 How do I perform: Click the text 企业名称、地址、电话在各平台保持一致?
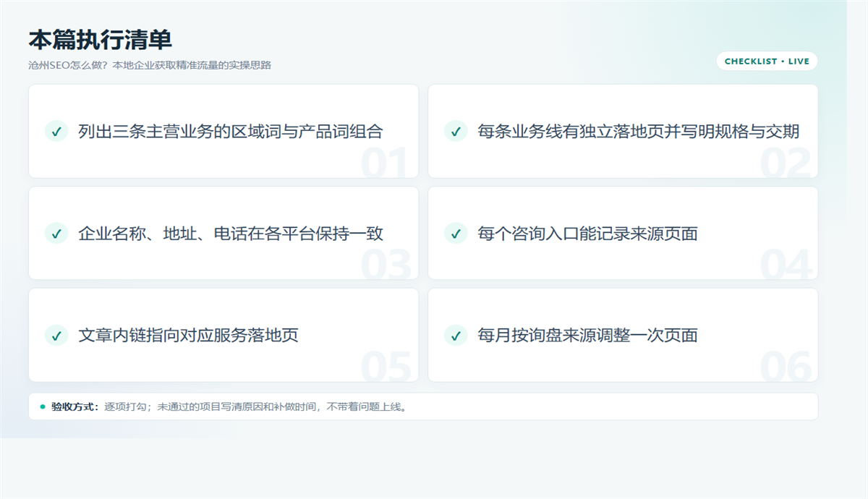pyautogui.click(x=231, y=233)
